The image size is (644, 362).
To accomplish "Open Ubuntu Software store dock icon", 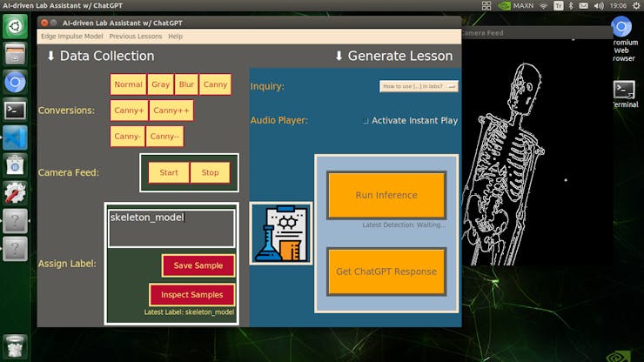I will 15,165.
